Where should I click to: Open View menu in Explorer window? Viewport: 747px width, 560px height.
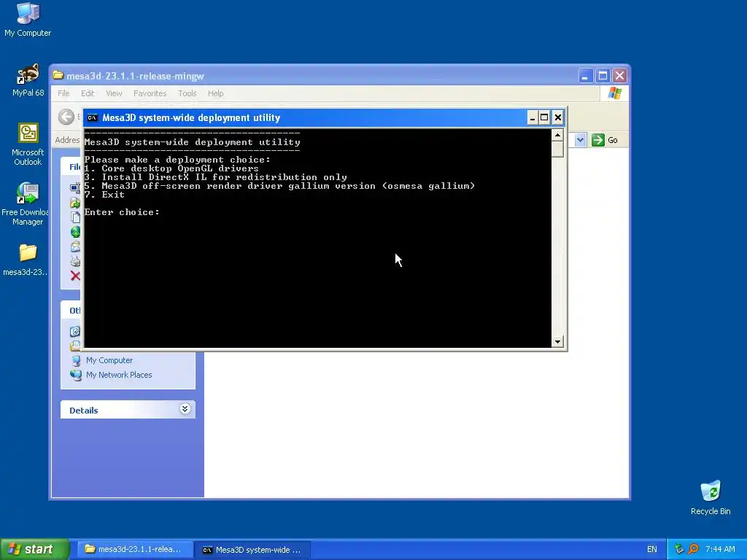point(114,93)
